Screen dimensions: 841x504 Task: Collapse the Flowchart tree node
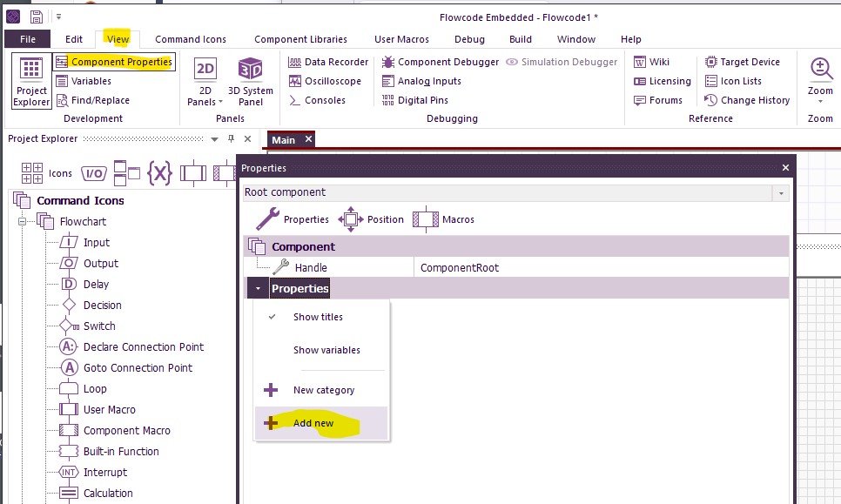(x=24, y=221)
